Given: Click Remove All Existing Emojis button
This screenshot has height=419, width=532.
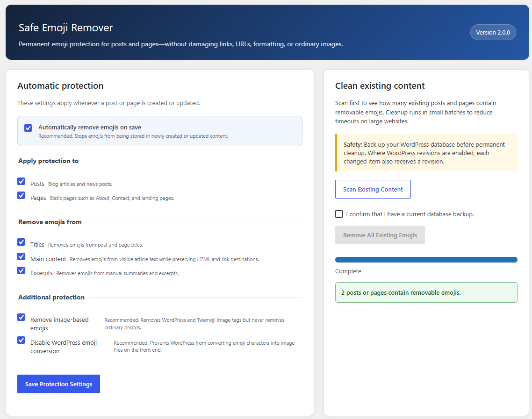Looking at the screenshot, I should 380,235.
